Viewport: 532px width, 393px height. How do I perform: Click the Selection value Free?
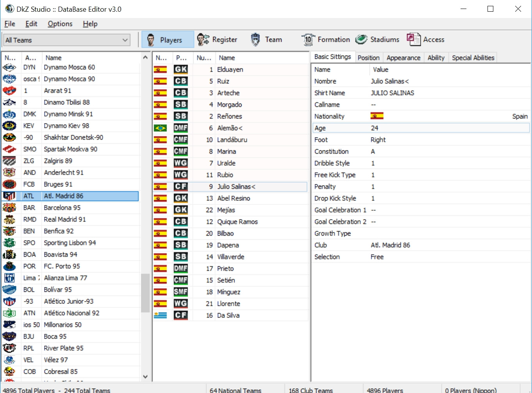[377, 257]
